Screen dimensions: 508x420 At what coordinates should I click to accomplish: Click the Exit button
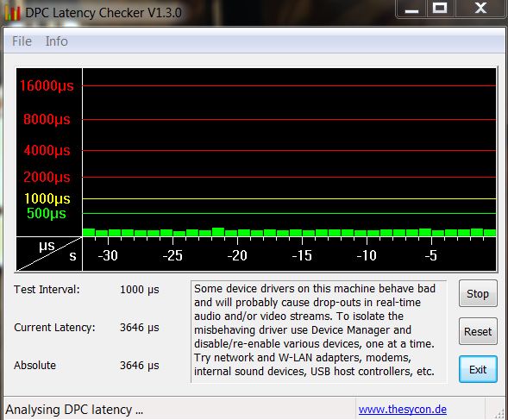click(478, 369)
